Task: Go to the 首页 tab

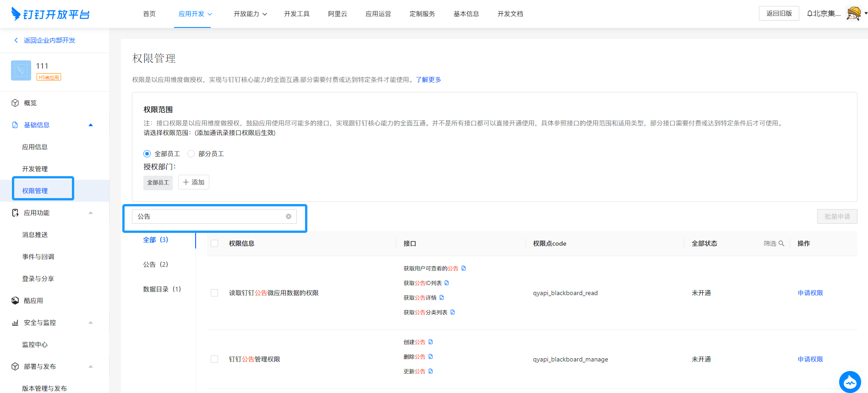Action: [x=149, y=14]
